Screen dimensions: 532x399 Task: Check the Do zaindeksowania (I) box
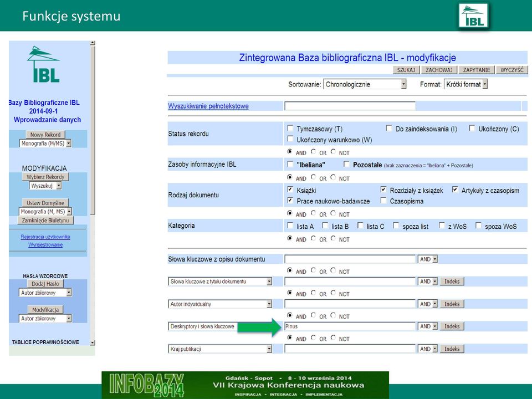click(x=389, y=128)
